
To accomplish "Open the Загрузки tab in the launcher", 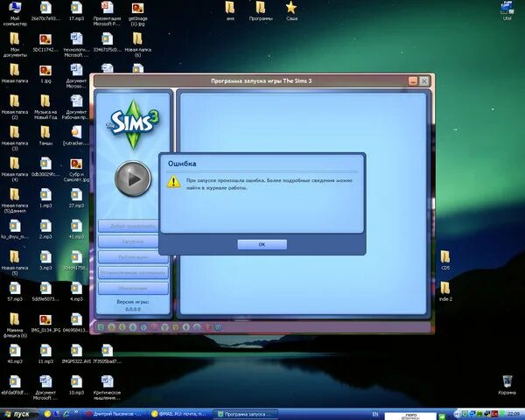I will tap(129, 241).
